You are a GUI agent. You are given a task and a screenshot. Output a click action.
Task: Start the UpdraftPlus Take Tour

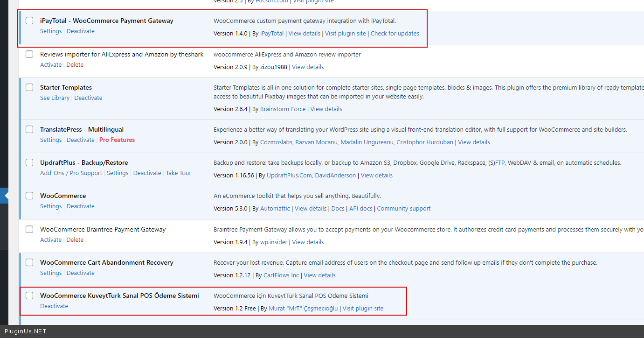pos(178,173)
